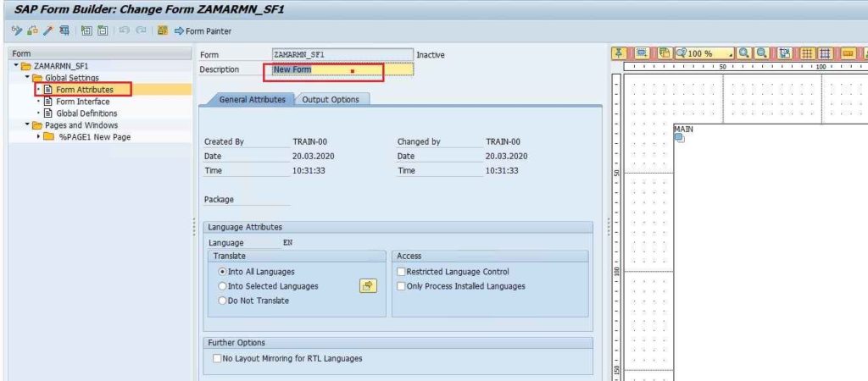This screenshot has width=868, height=381.
Task: Click the greyed Undo arrow icon
Action: 124,31
